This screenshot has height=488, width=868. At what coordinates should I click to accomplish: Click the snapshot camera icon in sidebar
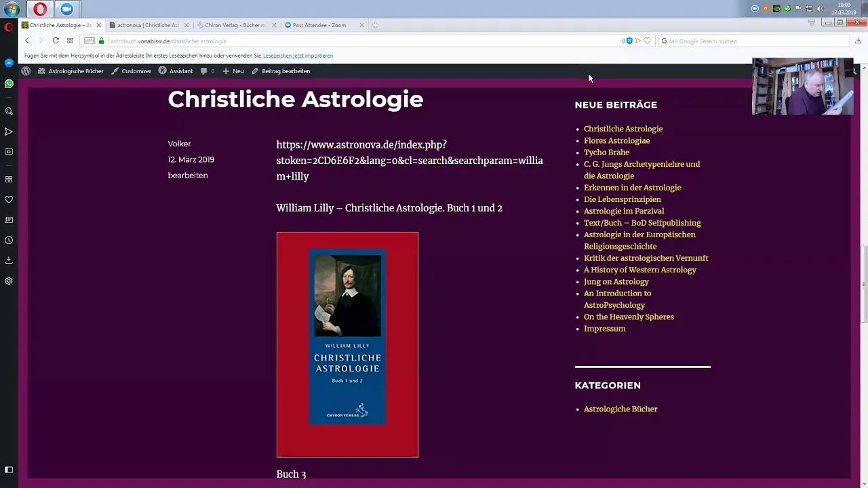(x=9, y=152)
